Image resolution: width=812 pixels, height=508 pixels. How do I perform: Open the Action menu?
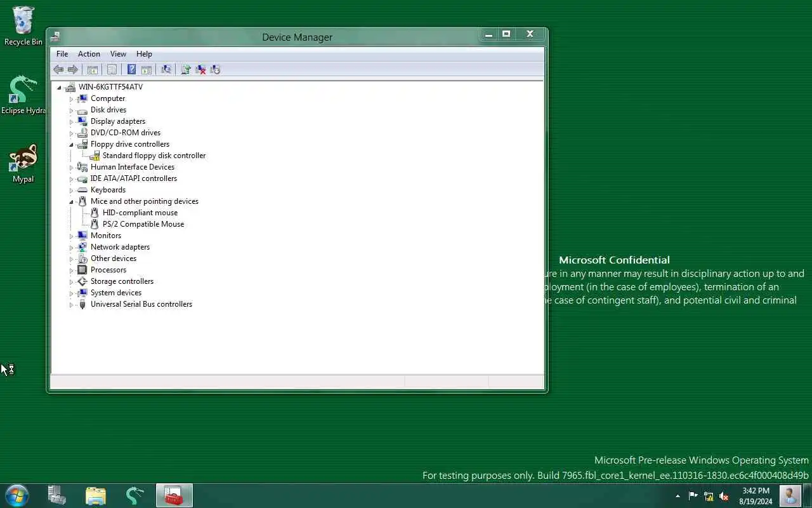[89, 54]
